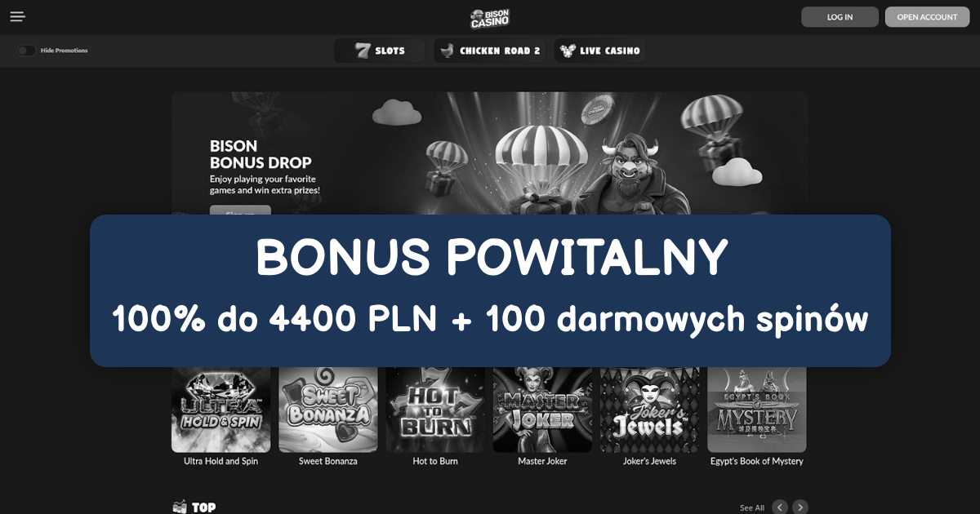The height and width of the screenshot is (514, 980).
Task: Open the Joker's Jewels game tile
Action: coord(650,410)
